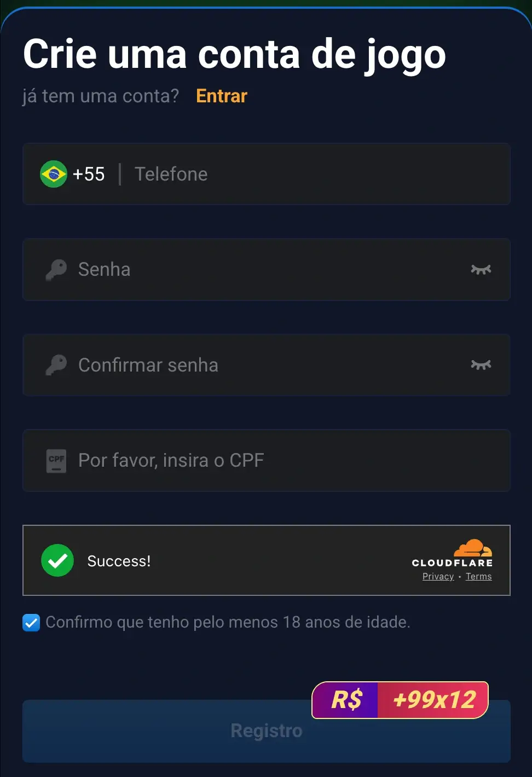Click the Cloudflare cloud logo
Image resolution: width=532 pixels, height=777 pixels.
(473, 548)
